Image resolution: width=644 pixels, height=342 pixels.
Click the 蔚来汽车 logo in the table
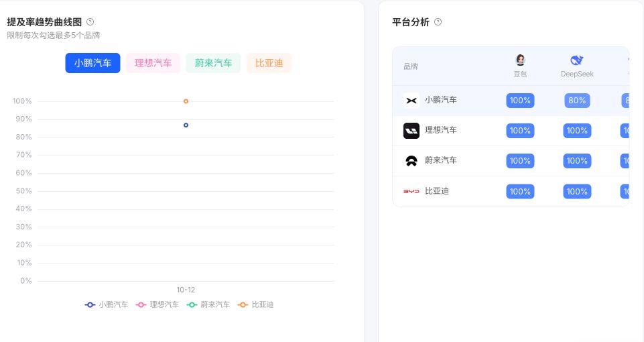point(411,161)
